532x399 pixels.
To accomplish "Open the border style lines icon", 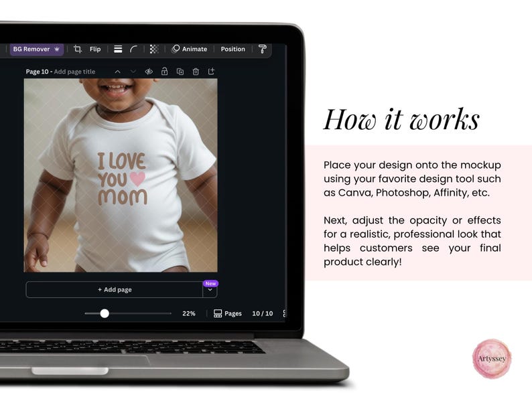I will click(x=118, y=49).
